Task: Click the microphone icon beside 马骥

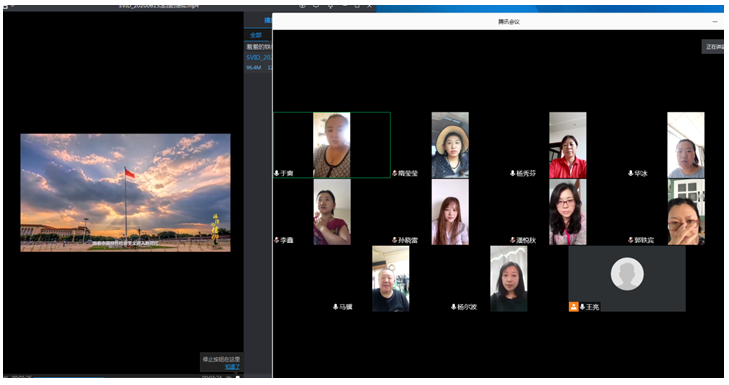Action: click(x=335, y=307)
